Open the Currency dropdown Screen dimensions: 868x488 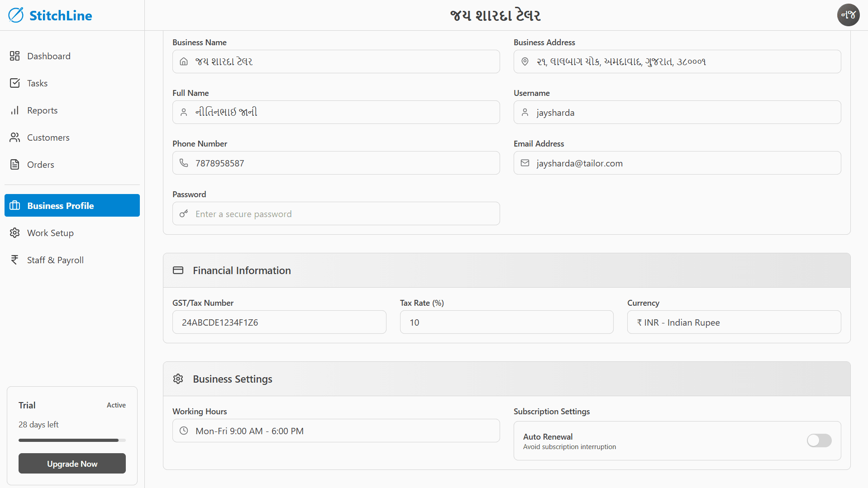click(733, 322)
